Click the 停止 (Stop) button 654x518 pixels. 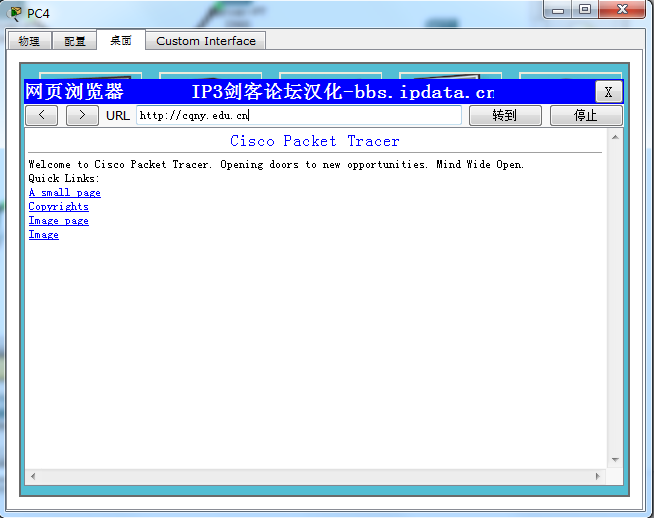[x=586, y=116]
